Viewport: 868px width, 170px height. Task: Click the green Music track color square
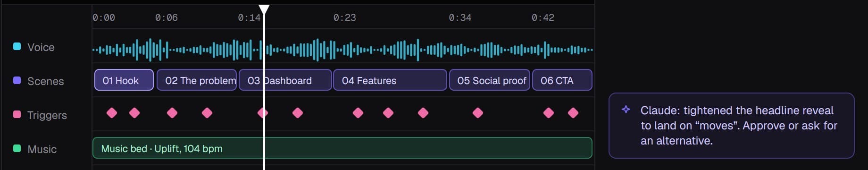point(17,148)
